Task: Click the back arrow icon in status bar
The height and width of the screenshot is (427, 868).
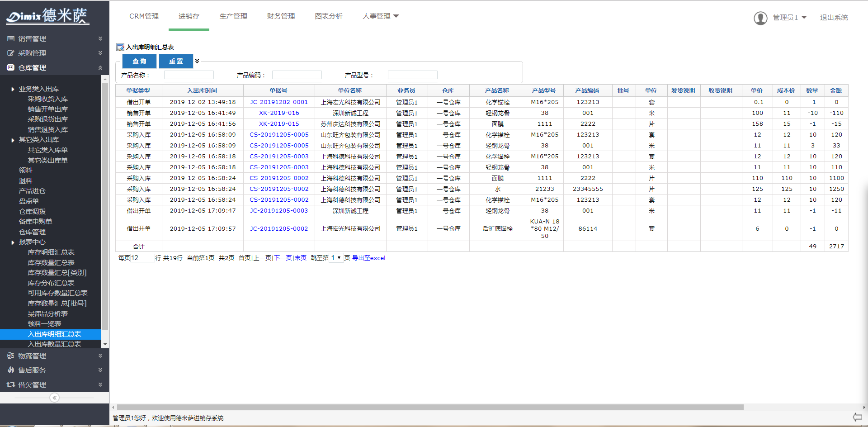Action: pos(857,417)
